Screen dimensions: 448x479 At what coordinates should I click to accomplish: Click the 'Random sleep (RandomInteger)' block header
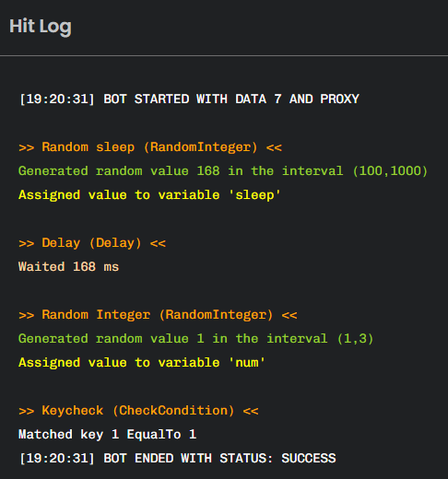click(150, 147)
